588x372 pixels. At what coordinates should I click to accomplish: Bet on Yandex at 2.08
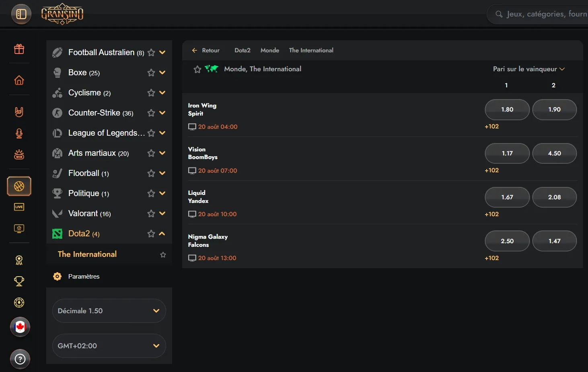(x=555, y=197)
